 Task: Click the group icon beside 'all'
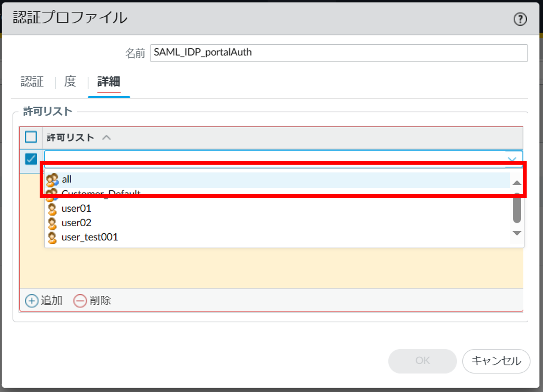tap(52, 180)
